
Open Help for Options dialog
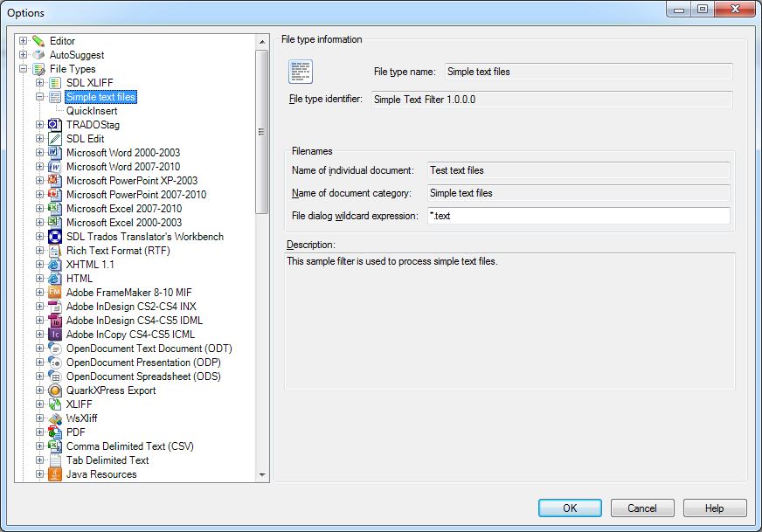tap(715, 508)
